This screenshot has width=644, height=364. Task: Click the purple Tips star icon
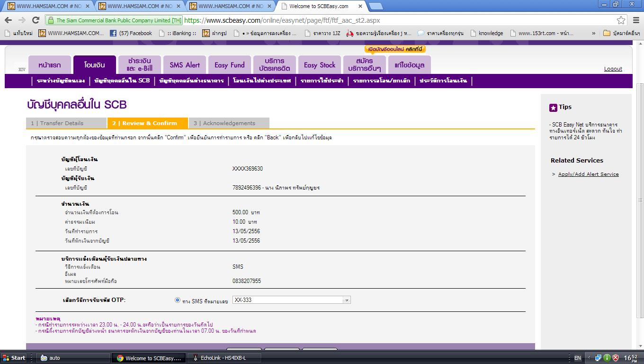pos(553,108)
